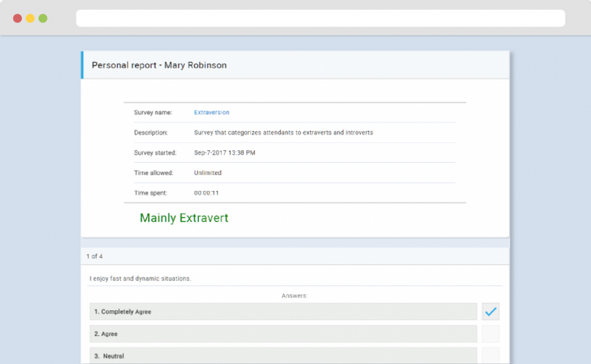
Task: Click the red traffic light button
Action: [x=17, y=18]
